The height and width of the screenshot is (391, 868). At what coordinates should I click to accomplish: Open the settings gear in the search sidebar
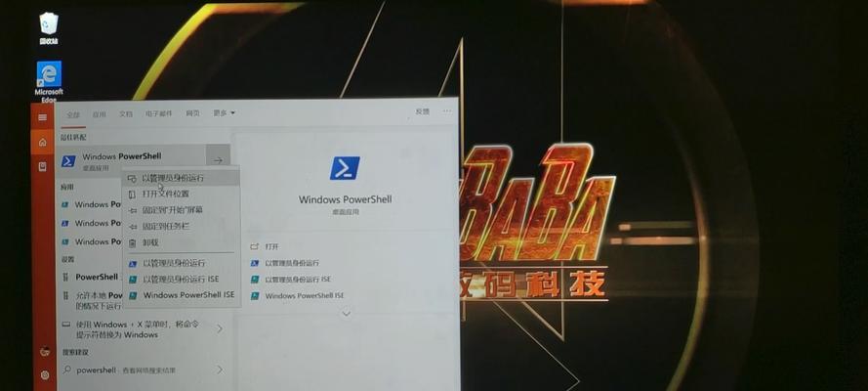45,375
